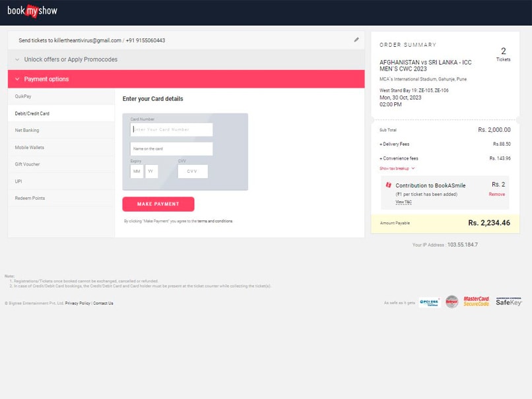Click the ORDER SUMMARY heading
Viewport: 532px width, 399px height.
(x=408, y=45)
